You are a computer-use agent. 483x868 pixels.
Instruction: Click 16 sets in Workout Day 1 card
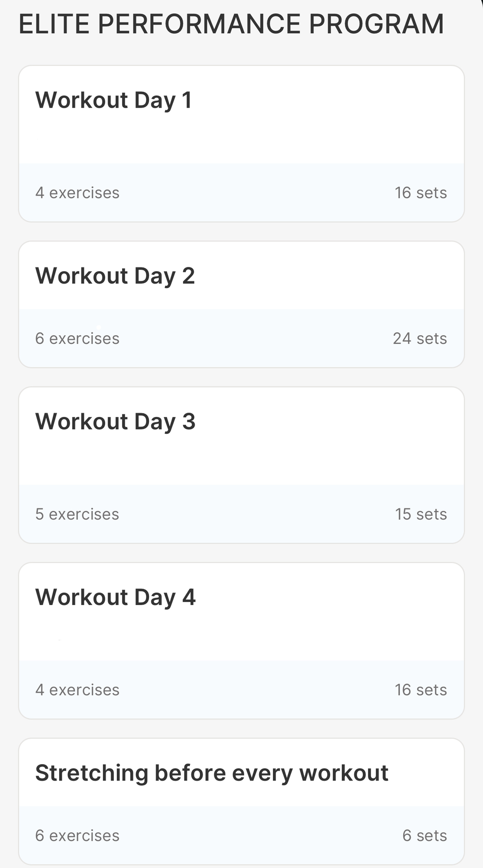421,193
